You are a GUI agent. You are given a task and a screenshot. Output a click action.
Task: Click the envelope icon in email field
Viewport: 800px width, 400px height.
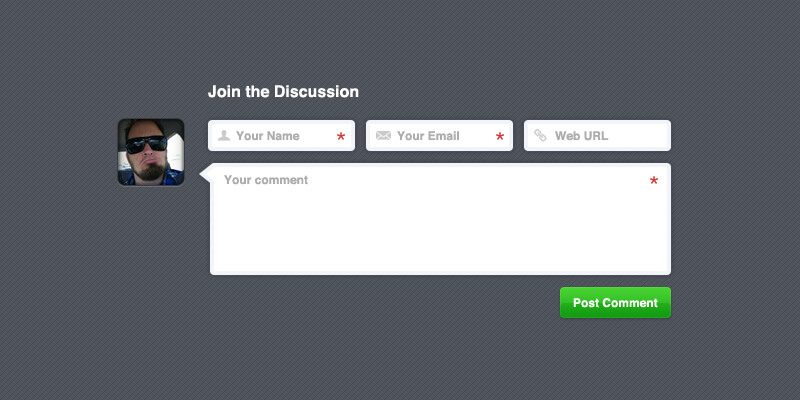pyautogui.click(x=383, y=136)
